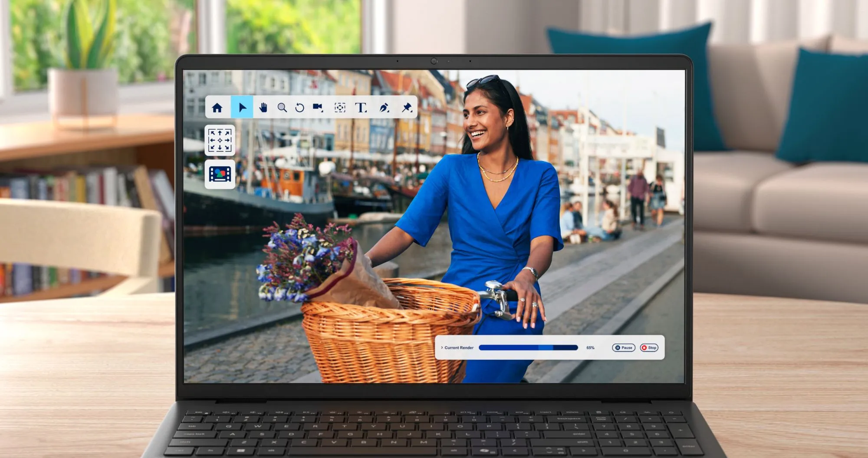The image size is (868, 458).
Task: Pause the current render
Action: (x=624, y=348)
